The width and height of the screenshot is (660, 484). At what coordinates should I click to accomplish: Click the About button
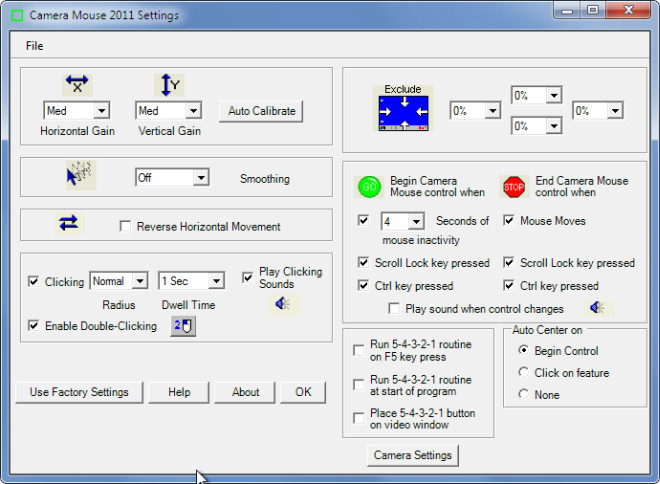coord(245,392)
